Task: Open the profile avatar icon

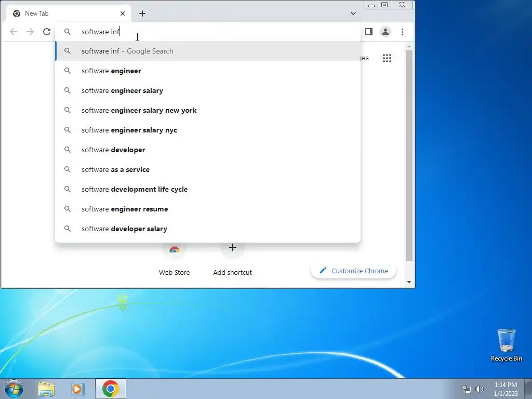Action: coord(385,32)
